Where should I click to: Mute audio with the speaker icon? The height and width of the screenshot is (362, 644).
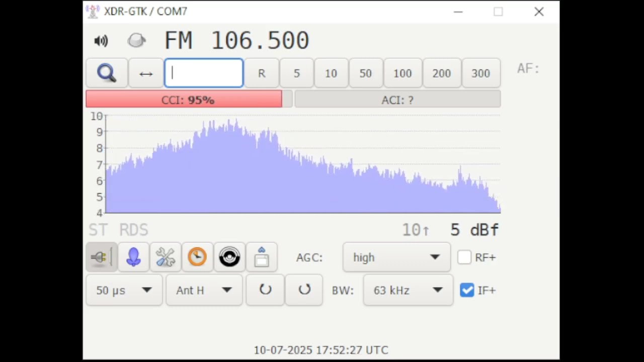click(x=101, y=41)
